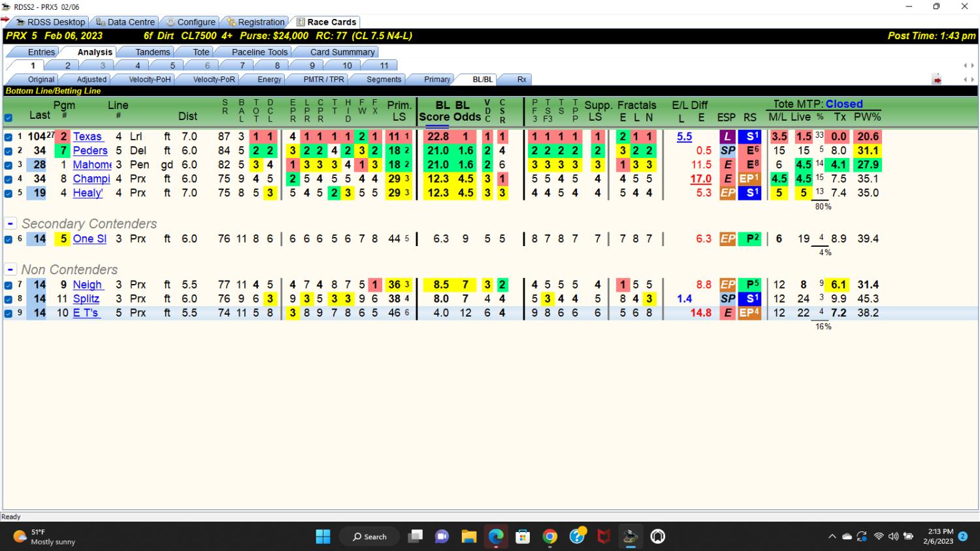This screenshot has width=980, height=551.
Task: Open the Windows Start menu
Action: point(323,537)
